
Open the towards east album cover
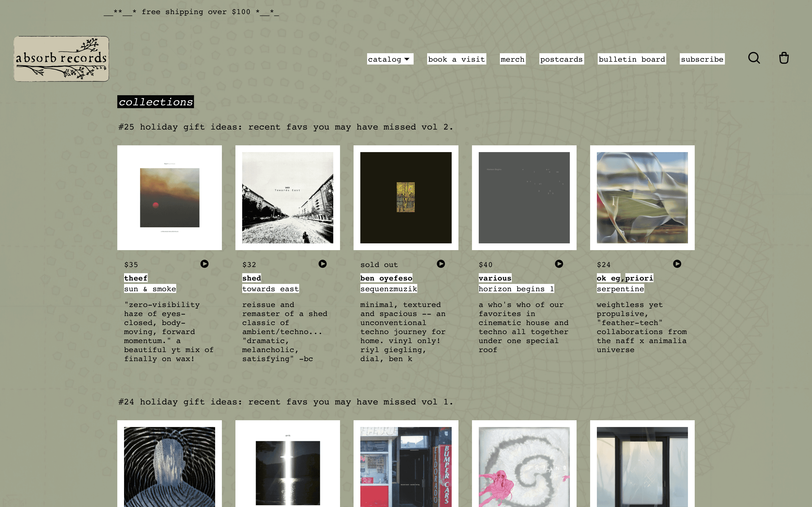pos(288,197)
